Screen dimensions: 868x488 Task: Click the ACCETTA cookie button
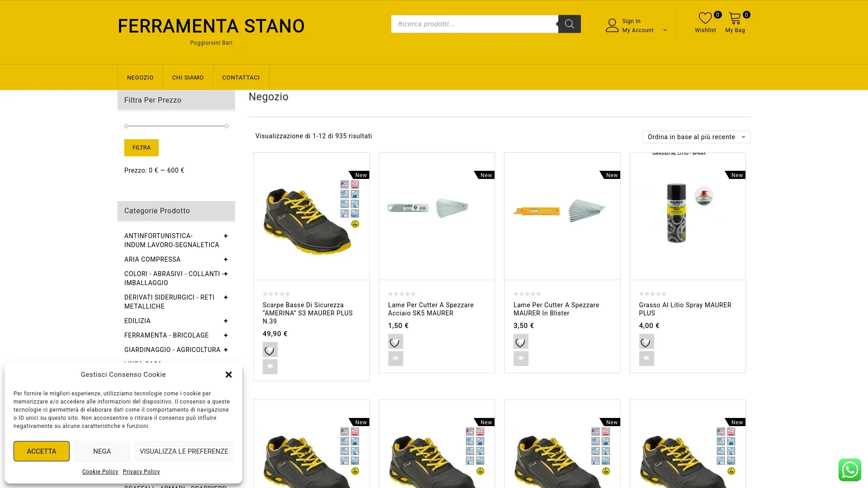(x=42, y=451)
